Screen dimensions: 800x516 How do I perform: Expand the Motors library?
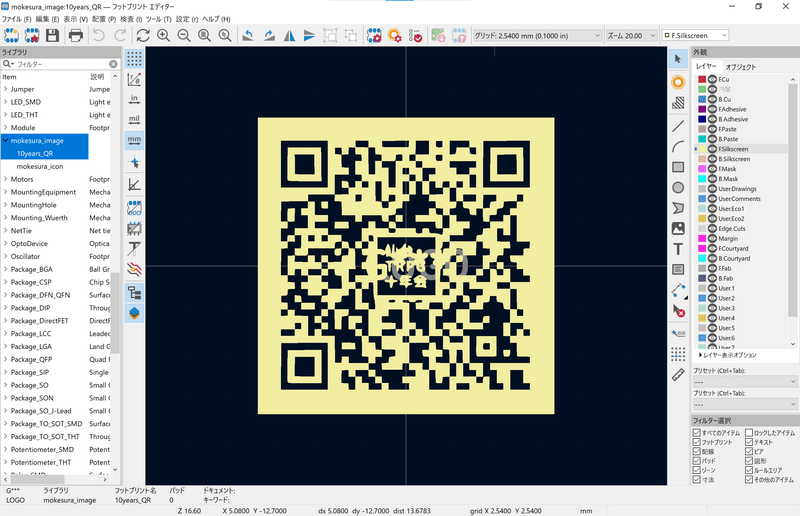[6, 179]
